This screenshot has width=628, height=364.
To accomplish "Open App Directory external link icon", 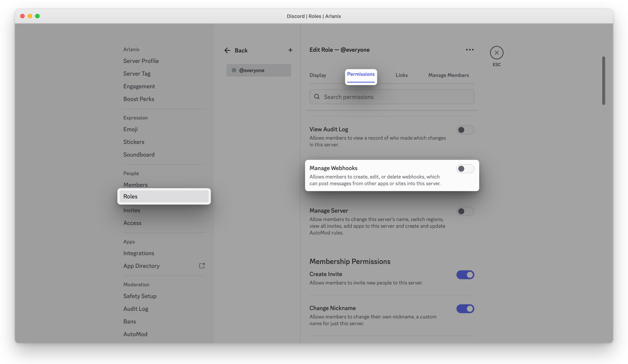I will tap(202, 266).
